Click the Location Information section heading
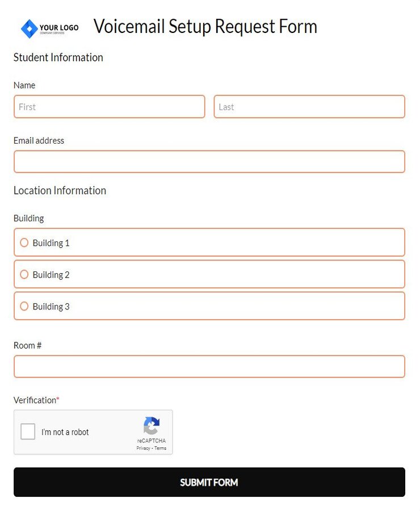This screenshot has height=511, width=420. [x=60, y=190]
